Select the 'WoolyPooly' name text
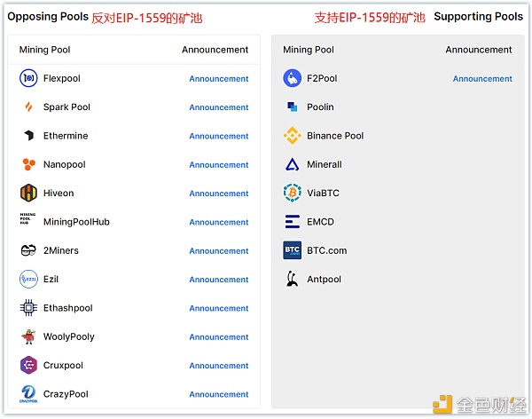The image size is (532, 419). pyautogui.click(x=69, y=336)
